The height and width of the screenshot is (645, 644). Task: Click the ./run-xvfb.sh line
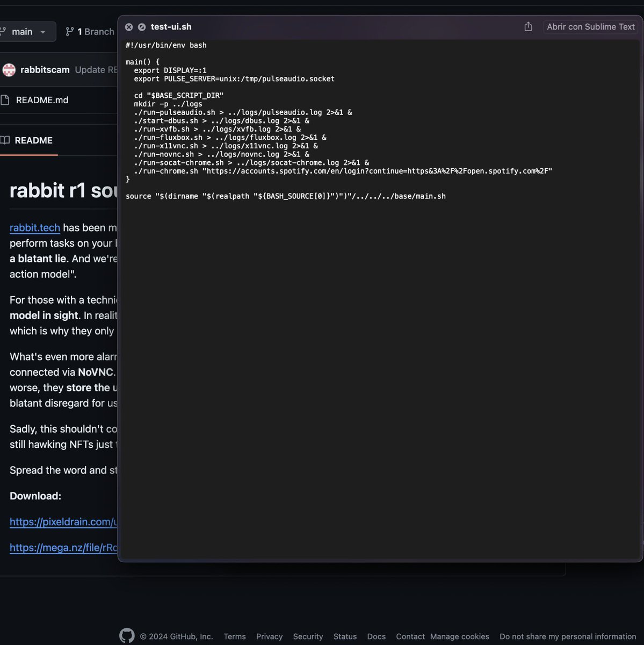tap(218, 129)
